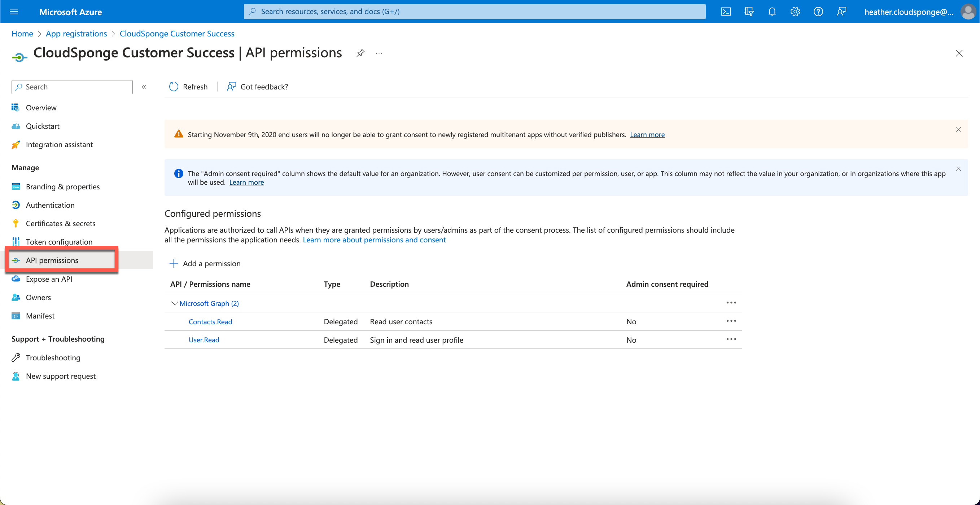This screenshot has width=980, height=505.
Task: Open portal settings gear
Action: tap(795, 12)
